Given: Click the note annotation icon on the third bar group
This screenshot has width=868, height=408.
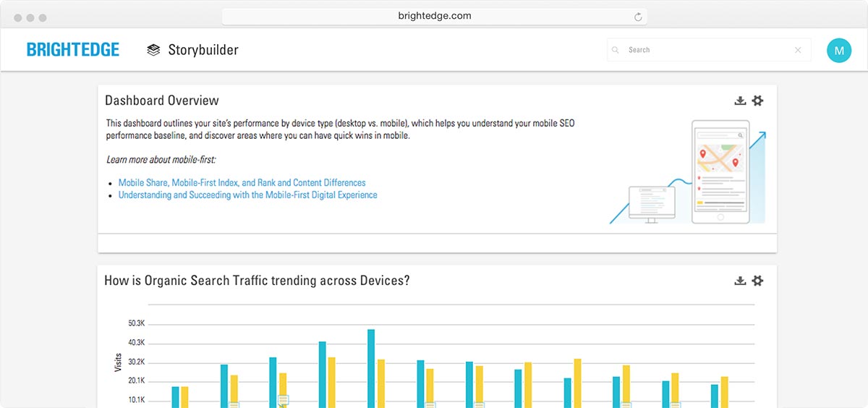Looking at the screenshot, I should tap(283, 399).
